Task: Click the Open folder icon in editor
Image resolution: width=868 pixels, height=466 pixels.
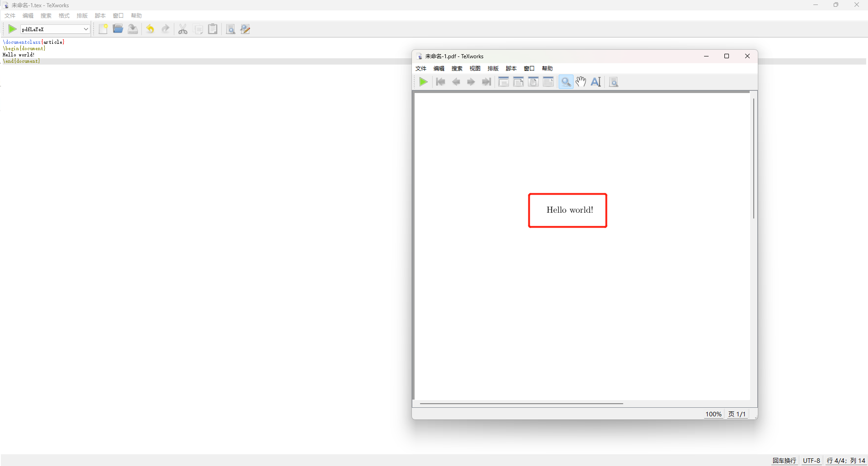Action: point(118,29)
